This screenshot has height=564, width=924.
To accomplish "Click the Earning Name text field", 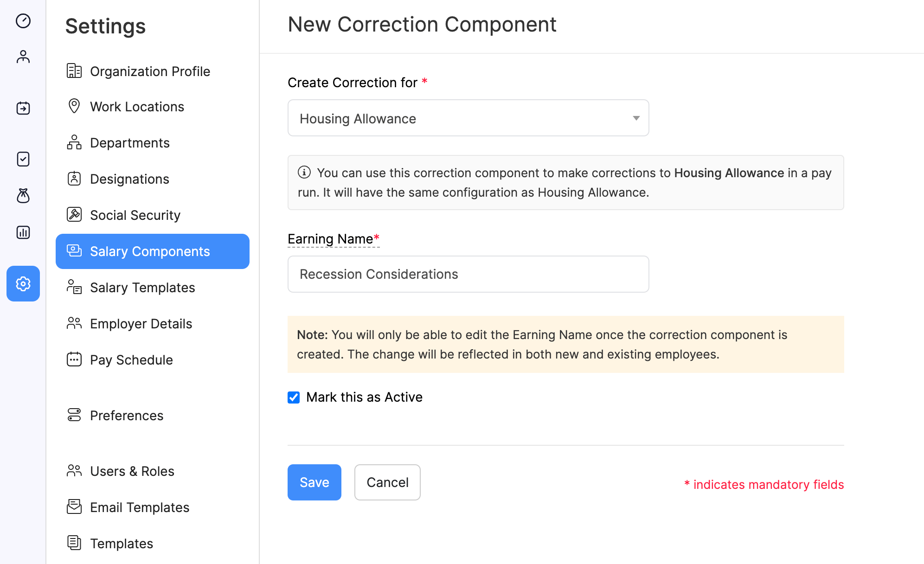I will tap(468, 274).
